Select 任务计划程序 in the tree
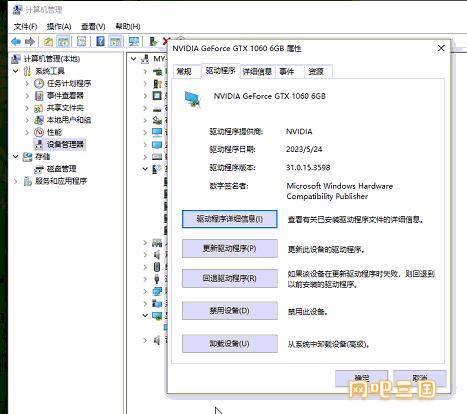The height and width of the screenshot is (414, 467). click(x=69, y=83)
